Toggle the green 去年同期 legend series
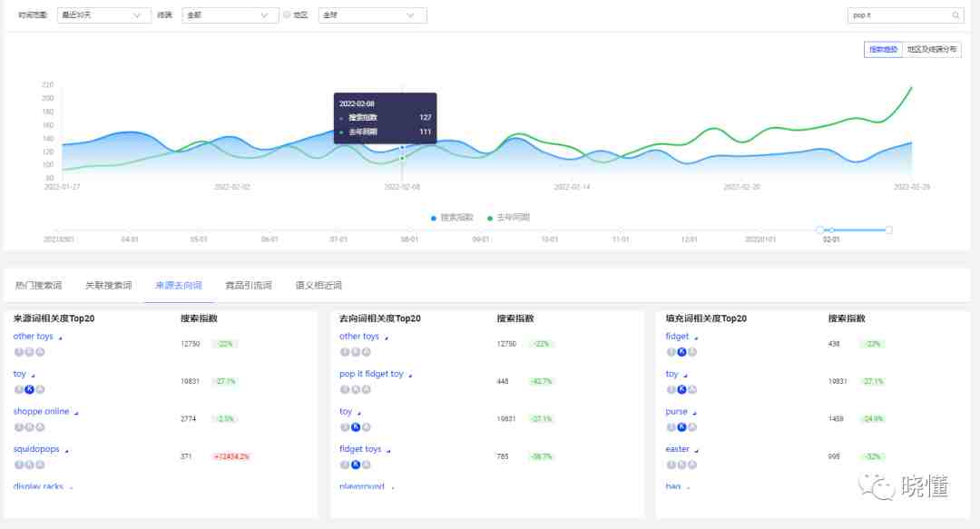980x529 pixels. click(x=508, y=218)
